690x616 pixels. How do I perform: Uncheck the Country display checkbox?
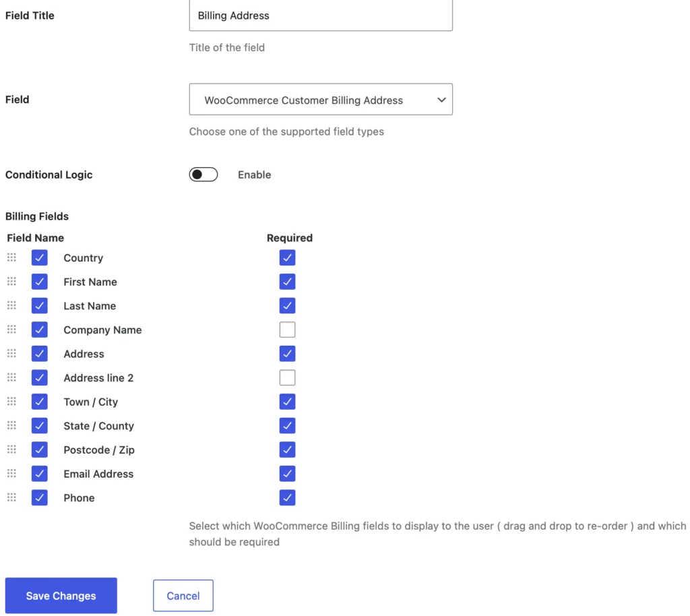point(40,258)
